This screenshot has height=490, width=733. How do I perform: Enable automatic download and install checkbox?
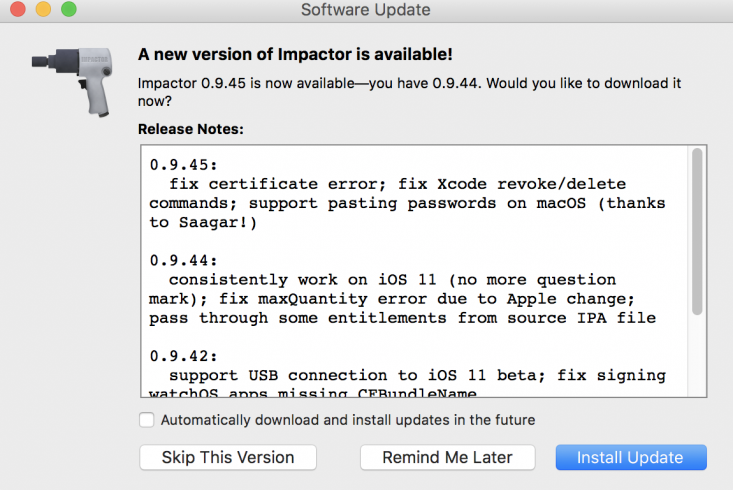pyautogui.click(x=147, y=420)
